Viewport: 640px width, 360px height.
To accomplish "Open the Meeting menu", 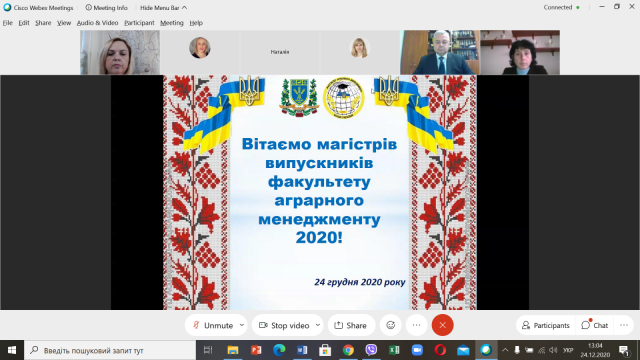I will 171,23.
